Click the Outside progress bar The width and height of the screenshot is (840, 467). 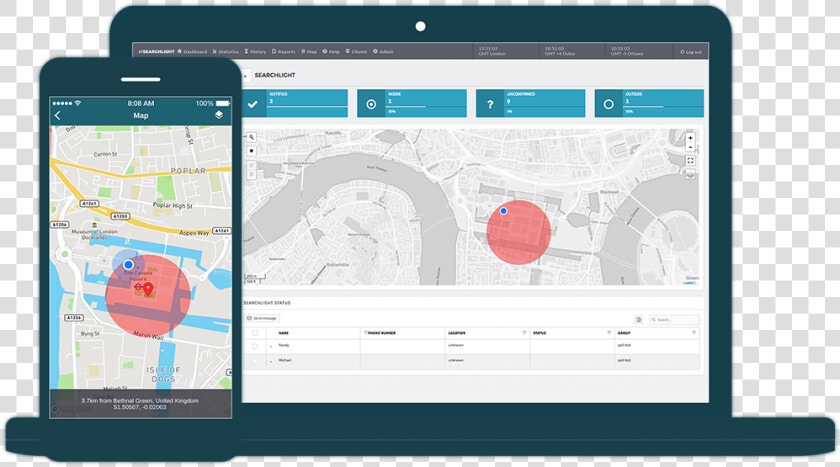[663, 107]
